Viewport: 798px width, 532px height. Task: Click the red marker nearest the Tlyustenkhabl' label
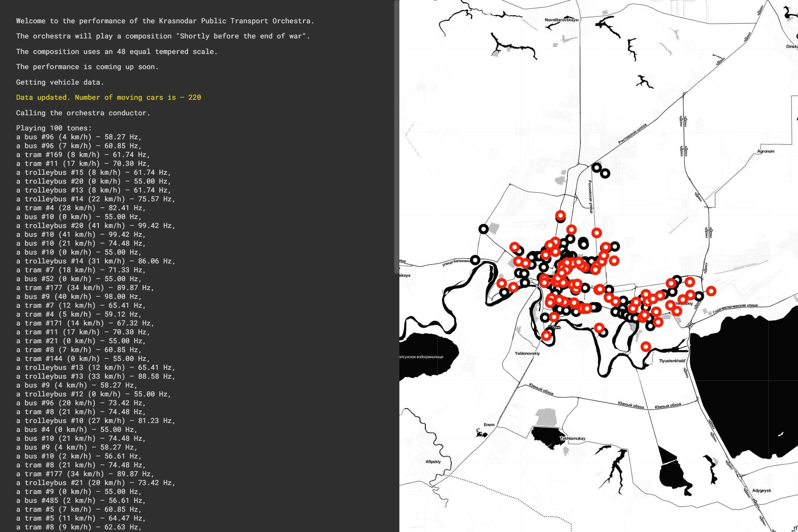(x=646, y=347)
